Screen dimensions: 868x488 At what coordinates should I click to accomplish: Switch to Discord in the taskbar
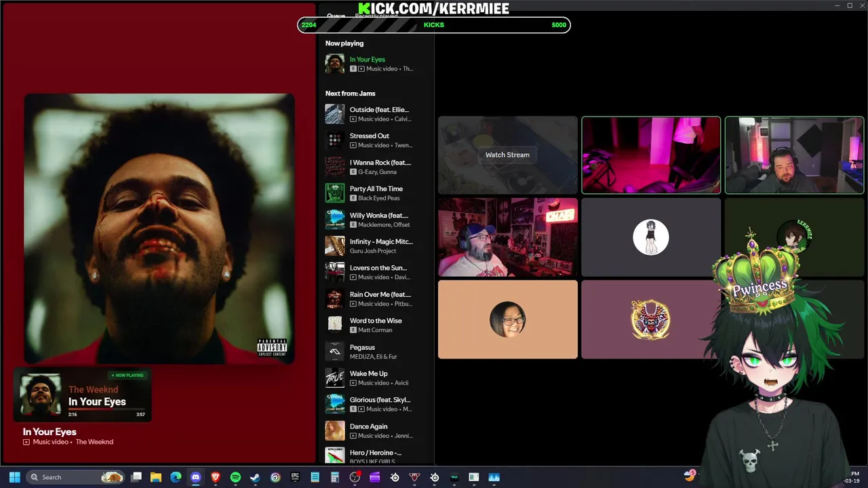pos(196,477)
